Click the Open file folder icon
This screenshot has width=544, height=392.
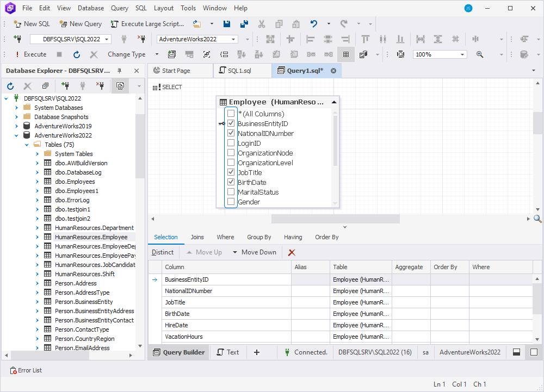pyautogui.click(x=197, y=24)
